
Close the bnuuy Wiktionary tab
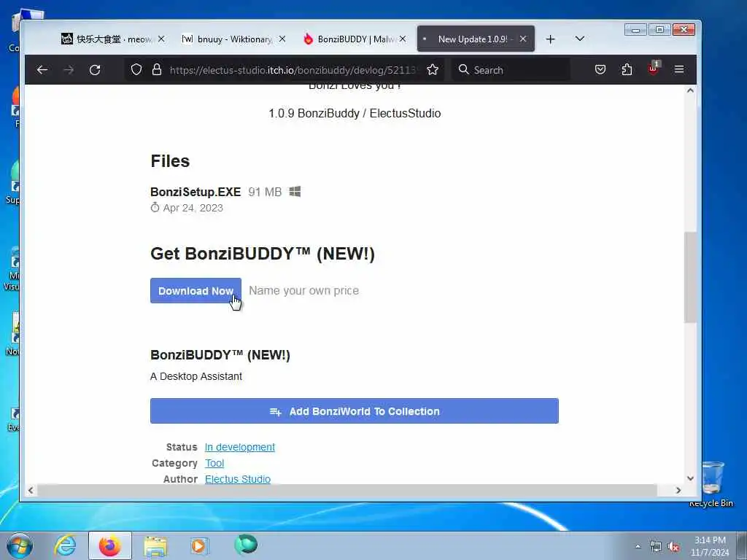282,39
